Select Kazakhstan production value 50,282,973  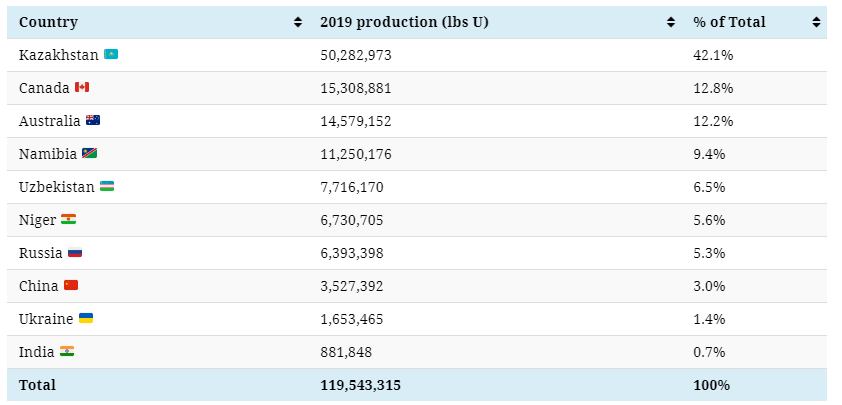tap(356, 55)
